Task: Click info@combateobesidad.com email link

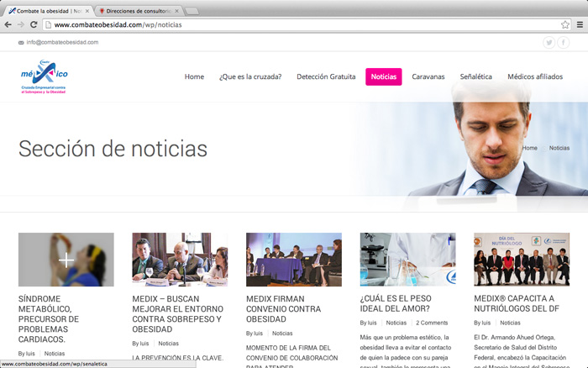Action: (62, 42)
